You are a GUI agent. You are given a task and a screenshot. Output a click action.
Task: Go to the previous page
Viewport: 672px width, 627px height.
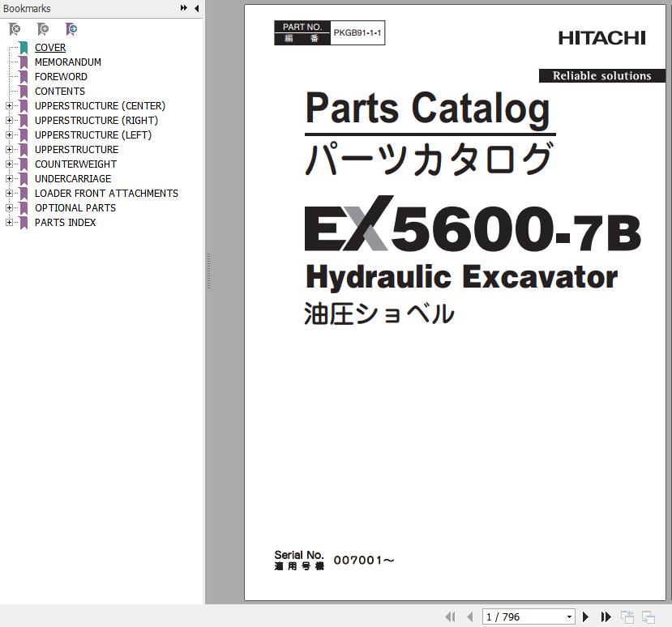470,616
